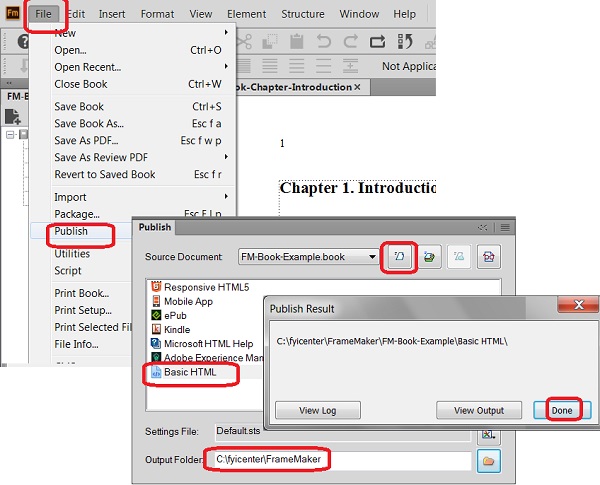Close the Chapter-Introduction document tab
Viewport: 600px width, 485px height.
357,87
